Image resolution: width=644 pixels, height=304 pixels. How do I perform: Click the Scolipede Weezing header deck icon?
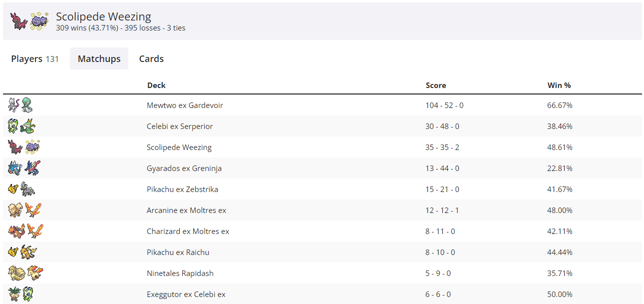click(x=29, y=21)
